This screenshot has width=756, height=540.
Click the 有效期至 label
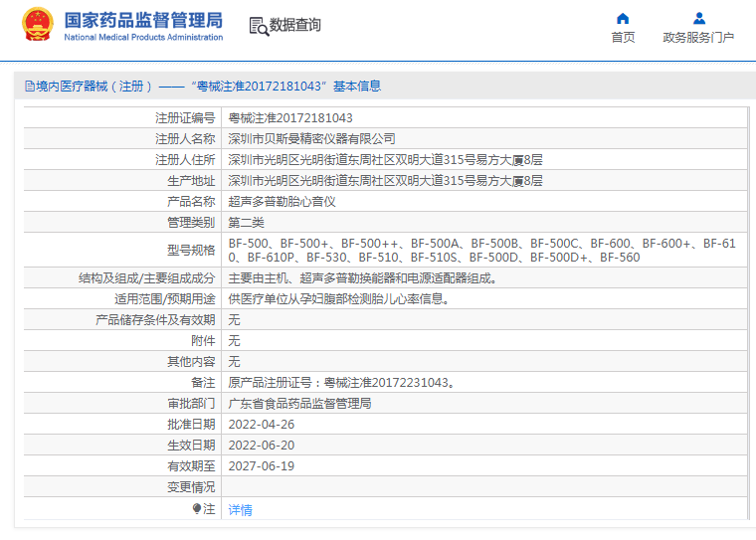[191, 466]
